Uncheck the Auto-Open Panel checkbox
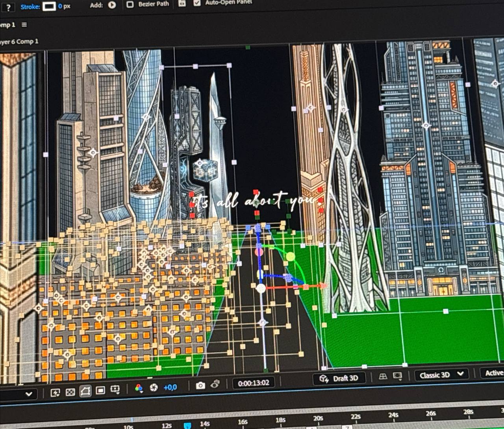Image resolution: width=504 pixels, height=429 pixels. pyautogui.click(x=197, y=3)
